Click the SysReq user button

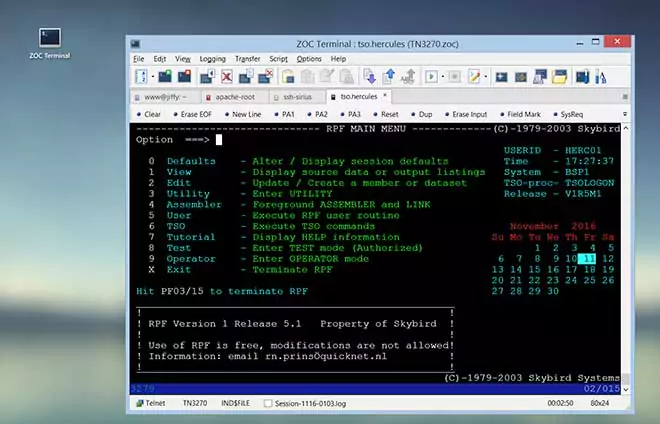click(x=568, y=114)
